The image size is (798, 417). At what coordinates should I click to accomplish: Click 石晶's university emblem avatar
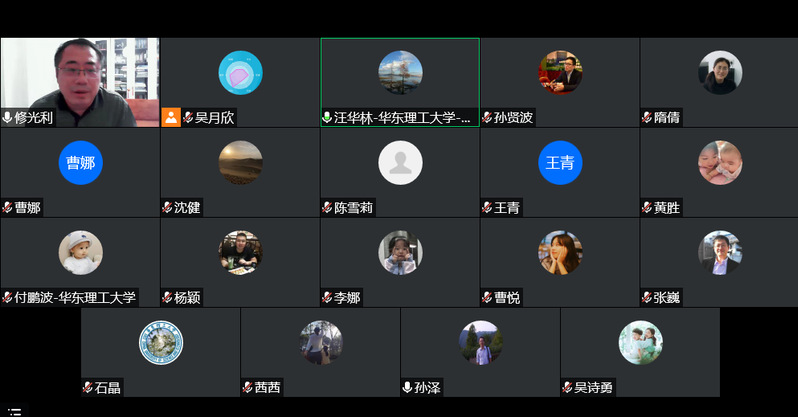point(161,343)
